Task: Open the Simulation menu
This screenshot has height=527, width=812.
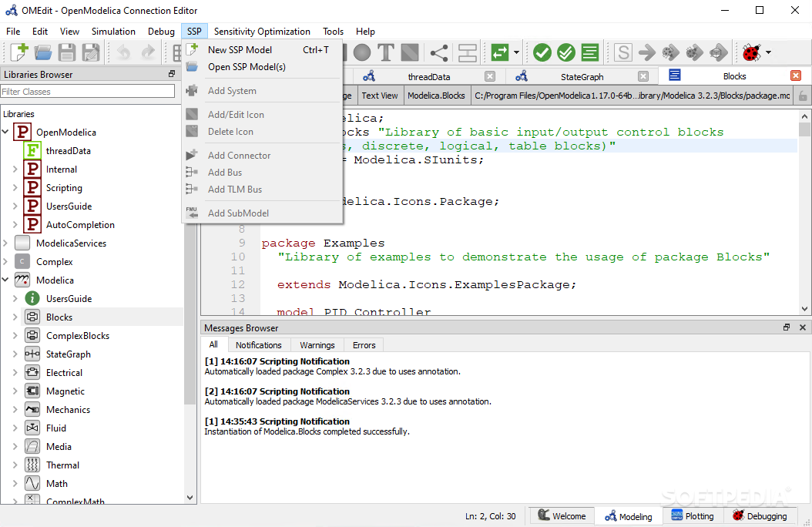Action: pyautogui.click(x=113, y=32)
